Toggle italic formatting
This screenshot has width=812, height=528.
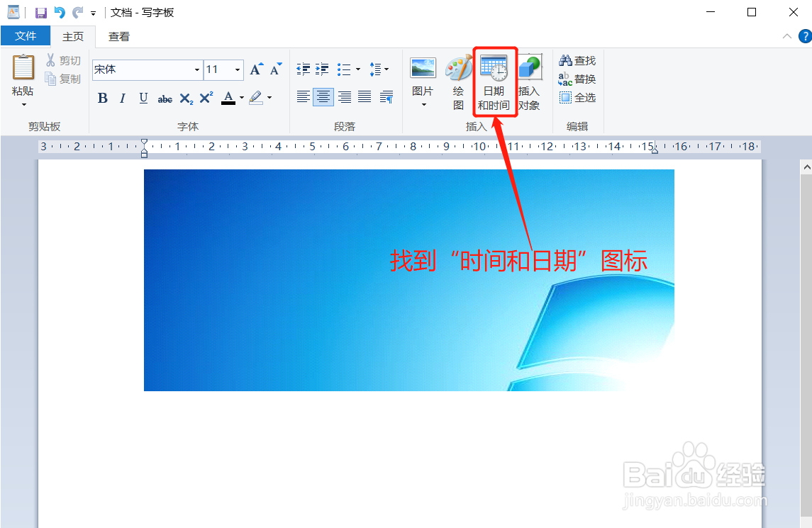pyautogui.click(x=123, y=98)
